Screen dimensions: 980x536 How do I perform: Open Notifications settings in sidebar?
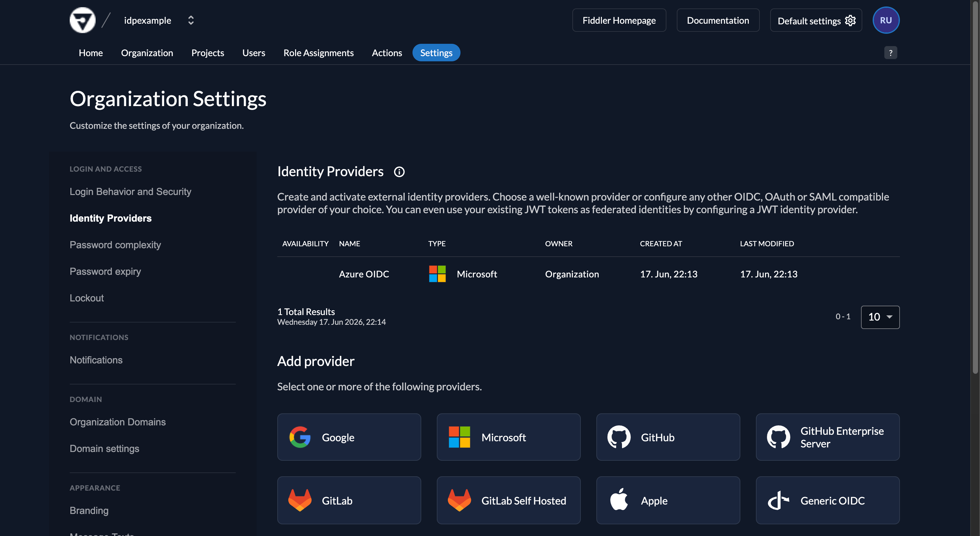(96, 360)
